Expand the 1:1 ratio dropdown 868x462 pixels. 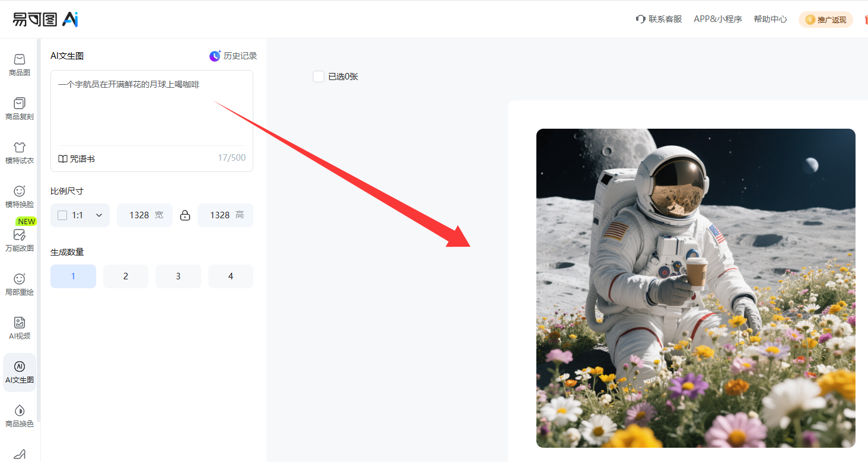(80, 215)
